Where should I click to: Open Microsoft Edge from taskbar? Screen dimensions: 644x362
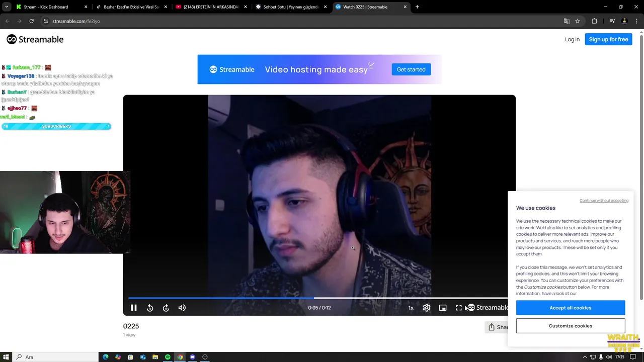click(106, 357)
